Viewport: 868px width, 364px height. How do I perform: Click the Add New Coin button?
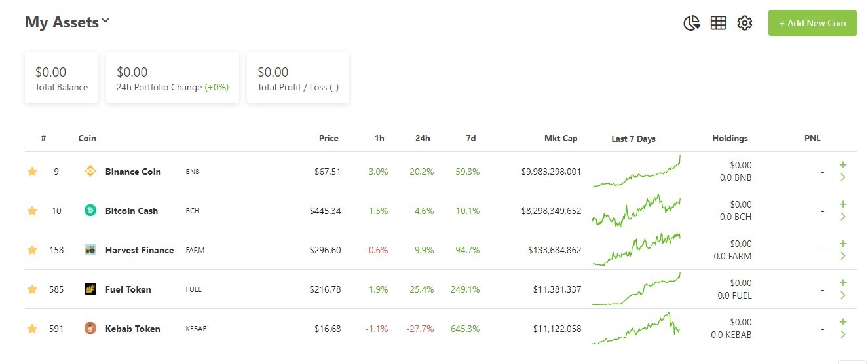tap(812, 23)
